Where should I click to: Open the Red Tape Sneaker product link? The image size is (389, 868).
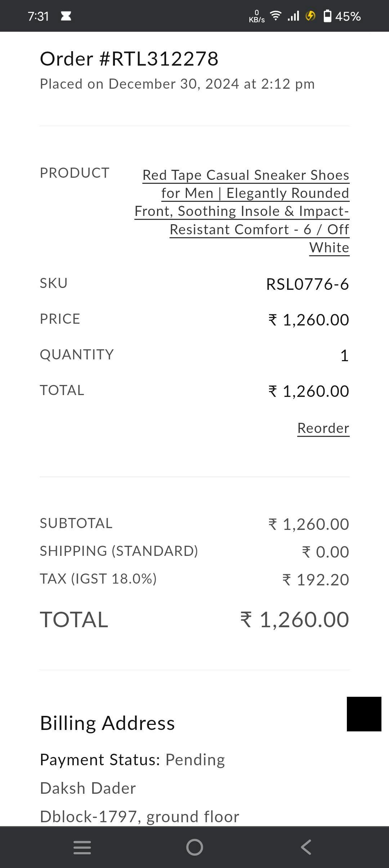(x=242, y=211)
